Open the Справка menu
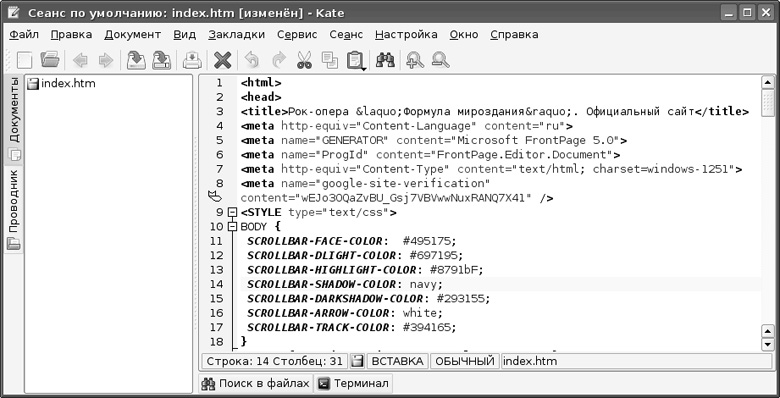780x398 pixels. point(514,34)
